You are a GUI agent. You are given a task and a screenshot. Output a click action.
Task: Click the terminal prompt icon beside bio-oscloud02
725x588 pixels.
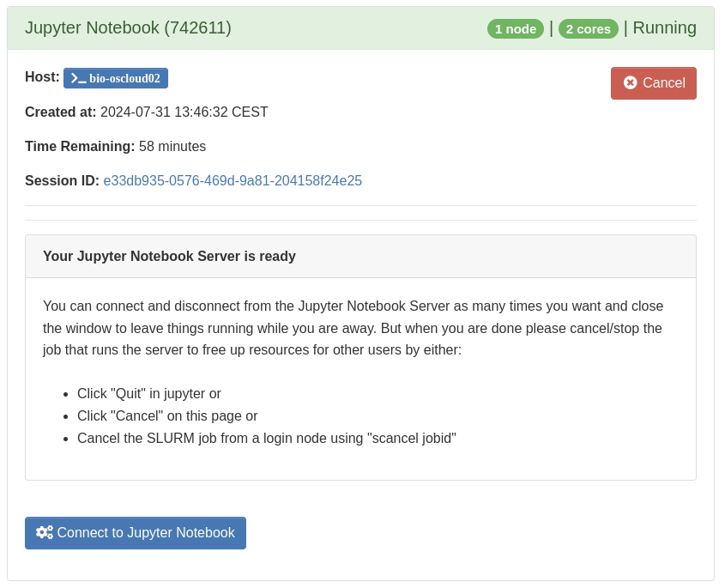78,78
